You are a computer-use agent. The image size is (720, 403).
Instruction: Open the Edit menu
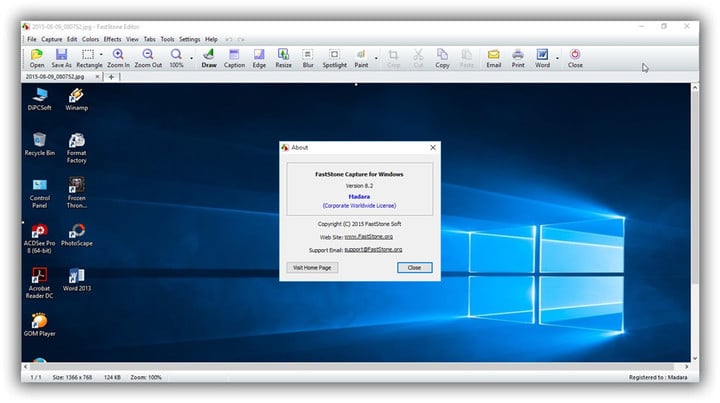pyautogui.click(x=72, y=39)
